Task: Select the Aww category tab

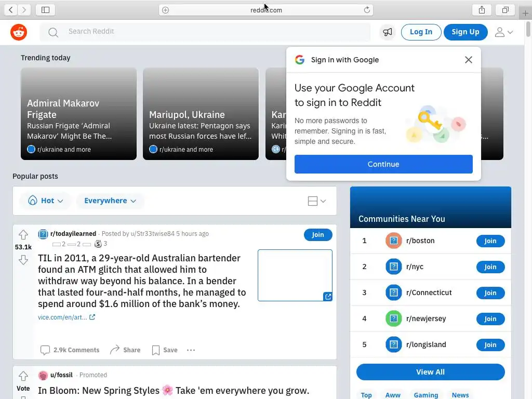Action: click(393, 395)
